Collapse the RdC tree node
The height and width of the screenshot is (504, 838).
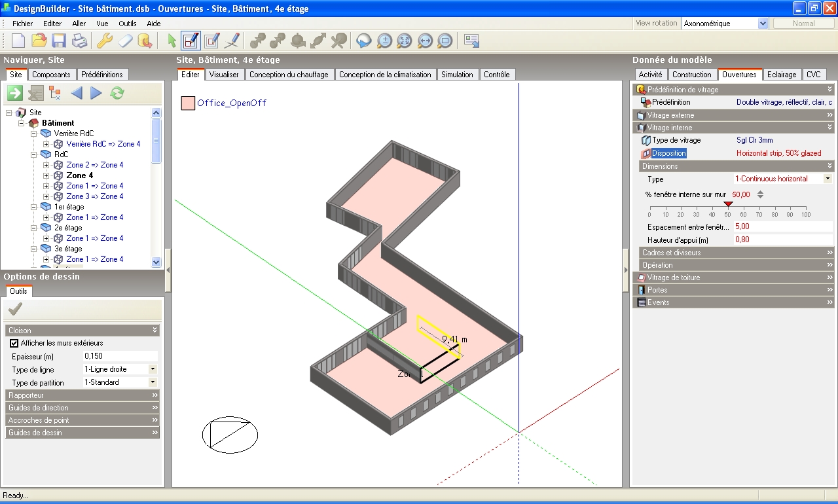tap(33, 154)
